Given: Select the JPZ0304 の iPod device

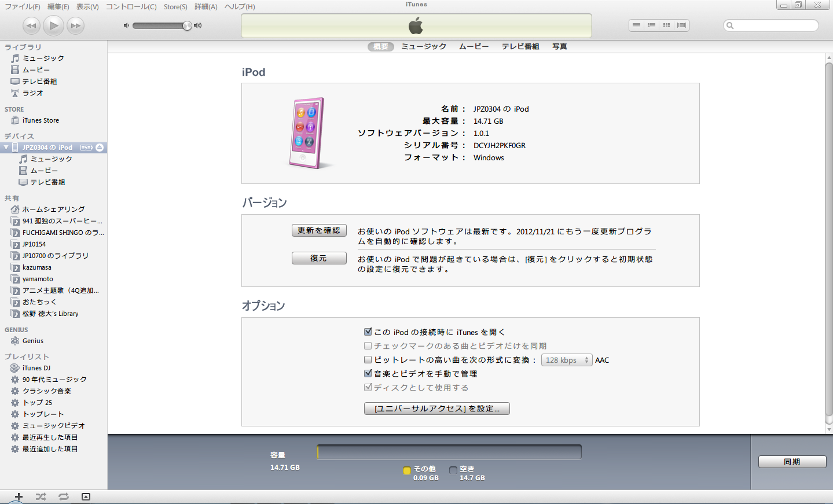Looking at the screenshot, I should coord(47,148).
